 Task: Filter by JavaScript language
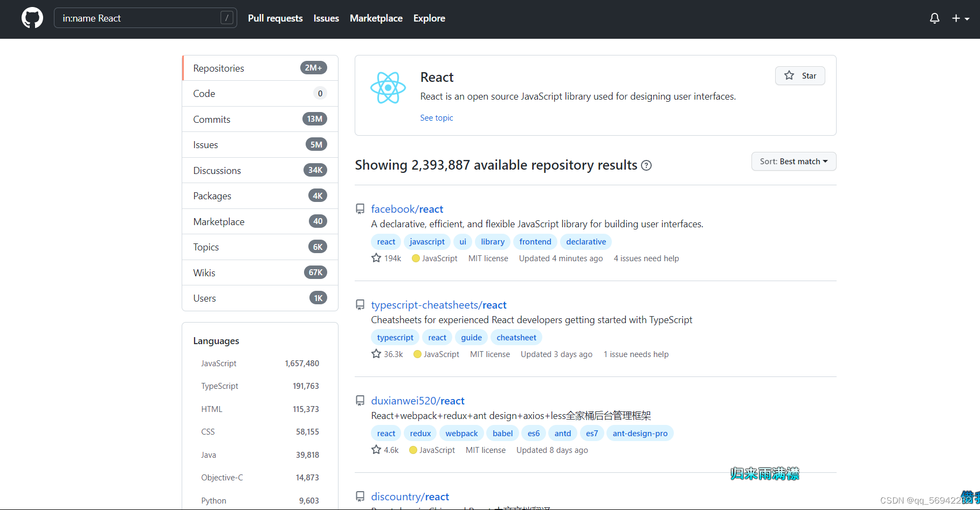tap(260, 364)
